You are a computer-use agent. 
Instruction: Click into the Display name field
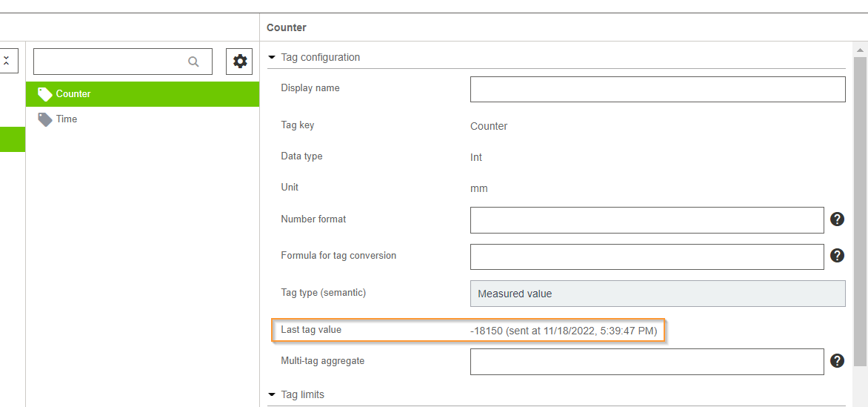pos(658,89)
